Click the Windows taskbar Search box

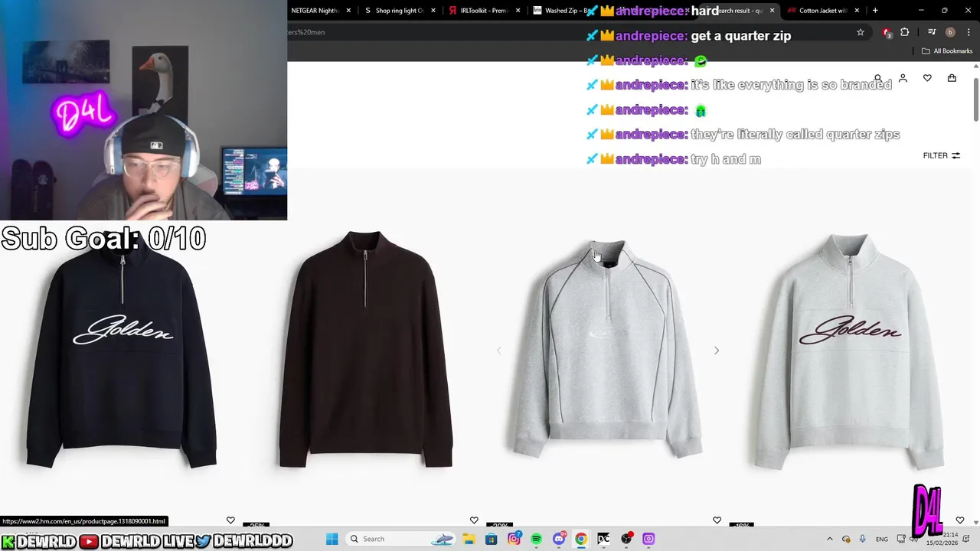coord(401,539)
